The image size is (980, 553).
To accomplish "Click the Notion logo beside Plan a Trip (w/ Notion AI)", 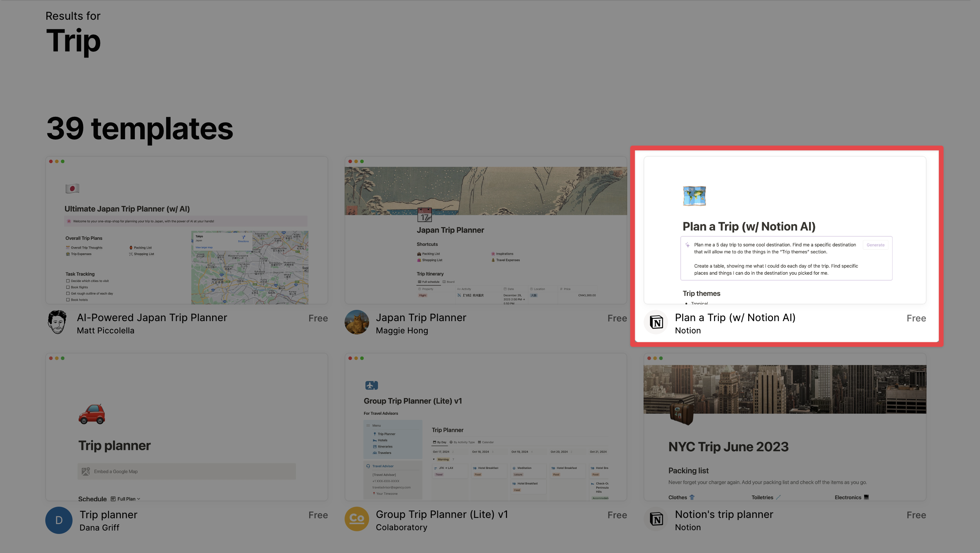I will (656, 322).
